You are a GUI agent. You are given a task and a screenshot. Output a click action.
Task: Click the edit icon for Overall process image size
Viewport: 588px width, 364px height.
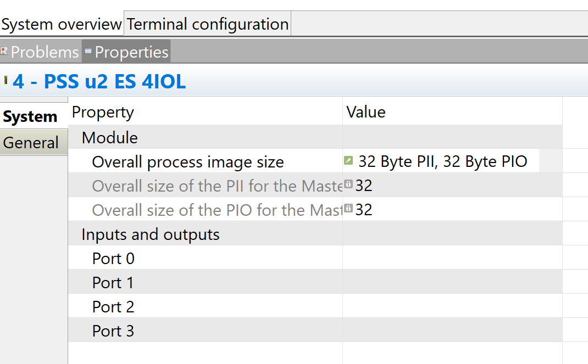(348, 161)
